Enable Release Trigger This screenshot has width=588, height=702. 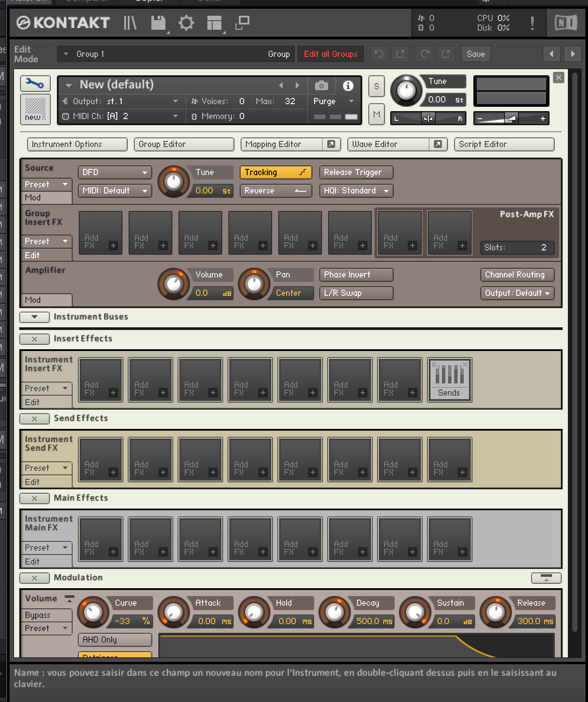(356, 172)
